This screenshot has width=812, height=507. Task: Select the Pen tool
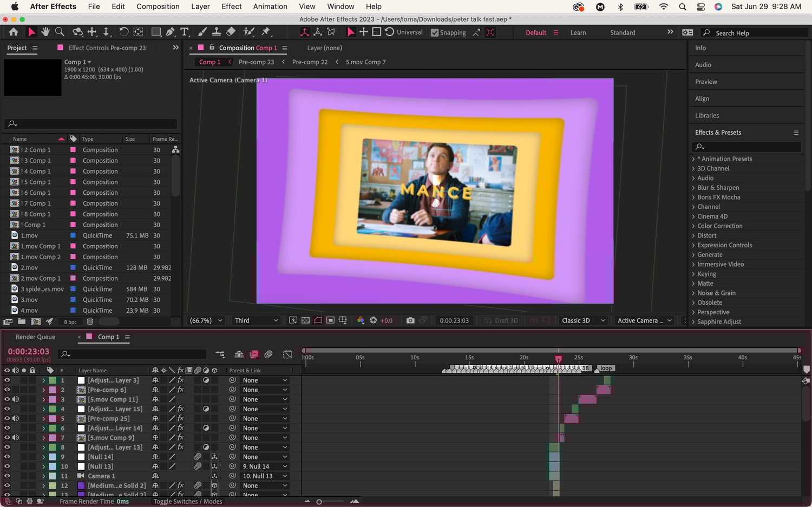170,32
